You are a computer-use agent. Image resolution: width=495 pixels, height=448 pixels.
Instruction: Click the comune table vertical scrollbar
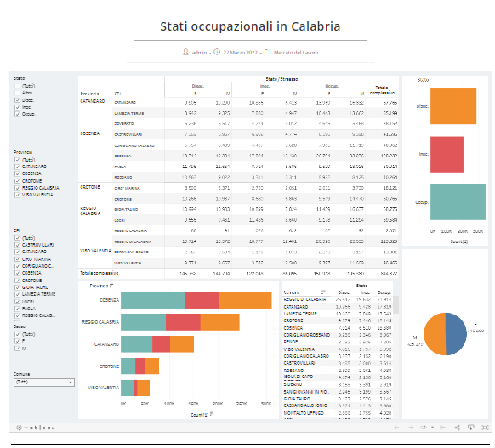[395, 305]
